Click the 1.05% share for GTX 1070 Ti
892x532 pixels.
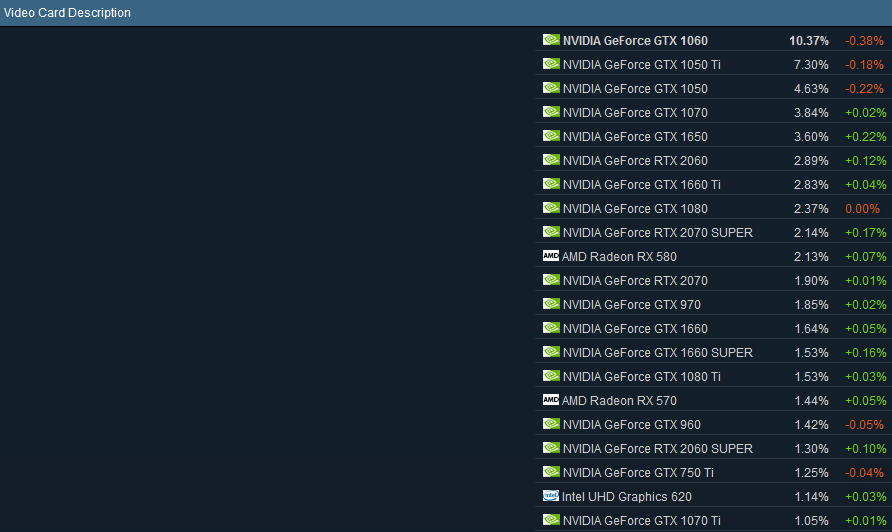(x=811, y=521)
